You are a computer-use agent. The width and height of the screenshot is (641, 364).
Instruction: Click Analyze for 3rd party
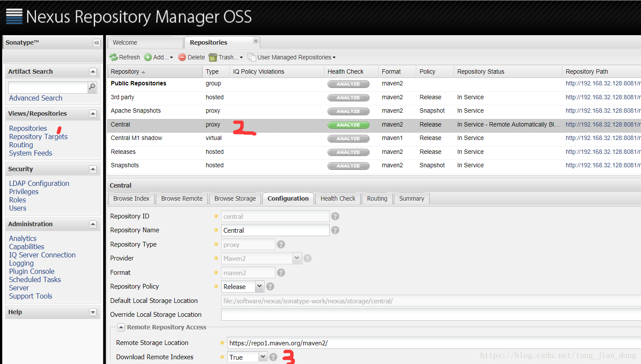(348, 97)
